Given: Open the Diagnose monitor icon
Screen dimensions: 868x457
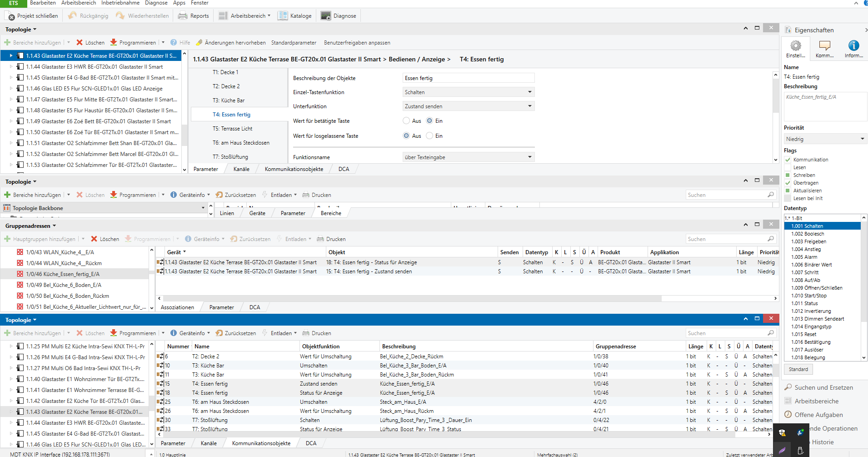Looking at the screenshot, I should point(326,16).
